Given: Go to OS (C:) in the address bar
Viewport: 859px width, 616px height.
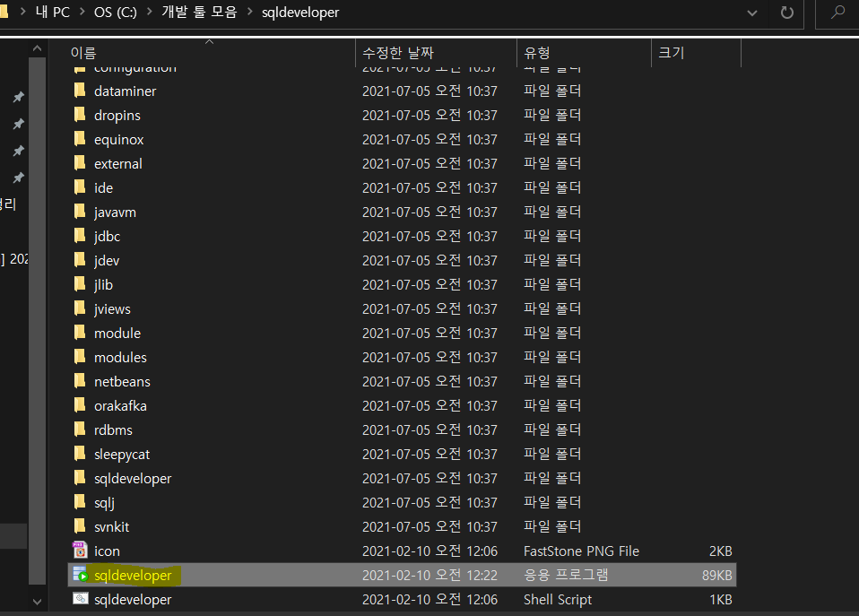Looking at the screenshot, I should (x=116, y=12).
